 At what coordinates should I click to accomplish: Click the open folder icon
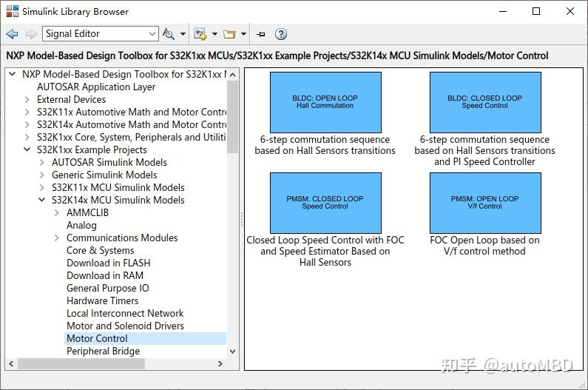coord(229,34)
